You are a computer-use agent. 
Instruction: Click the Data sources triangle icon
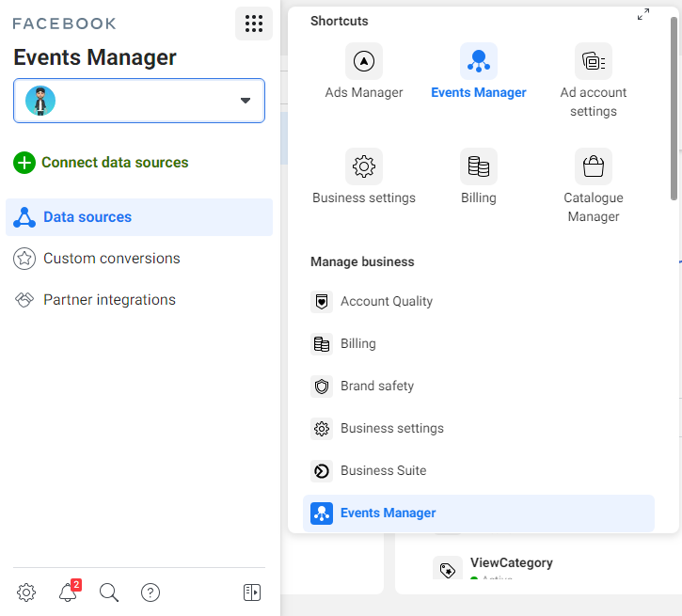24,217
